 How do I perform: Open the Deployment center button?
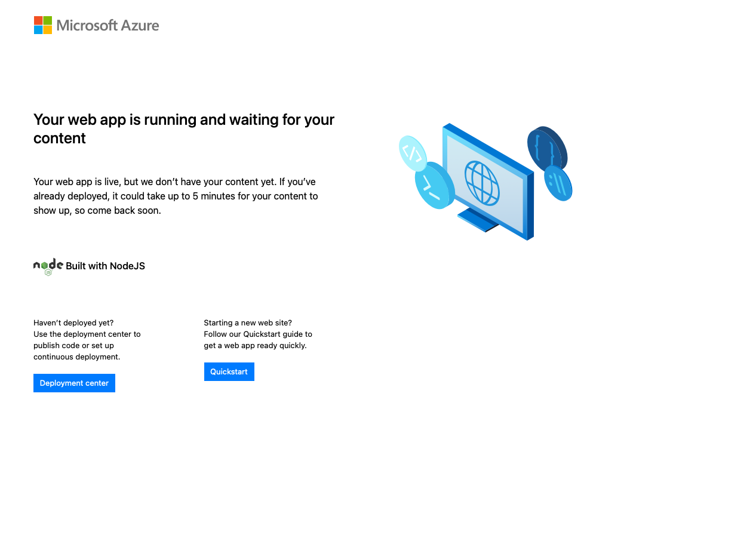(74, 383)
